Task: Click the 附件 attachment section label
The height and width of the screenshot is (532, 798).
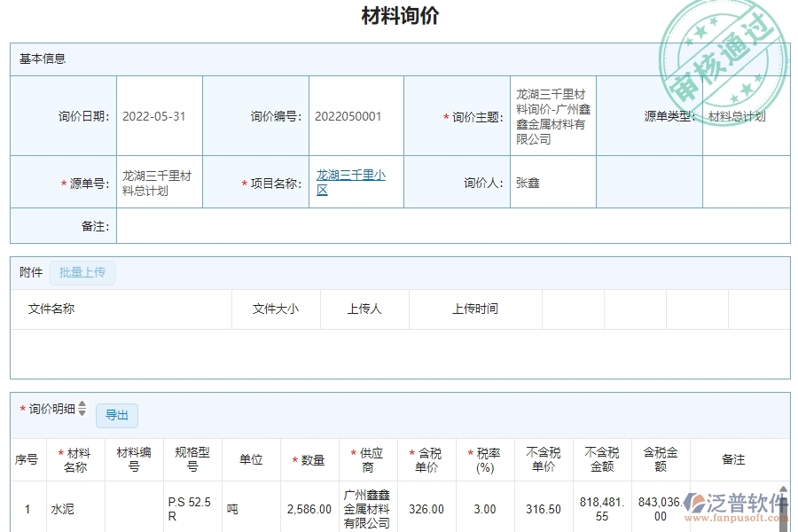Action: (29, 272)
